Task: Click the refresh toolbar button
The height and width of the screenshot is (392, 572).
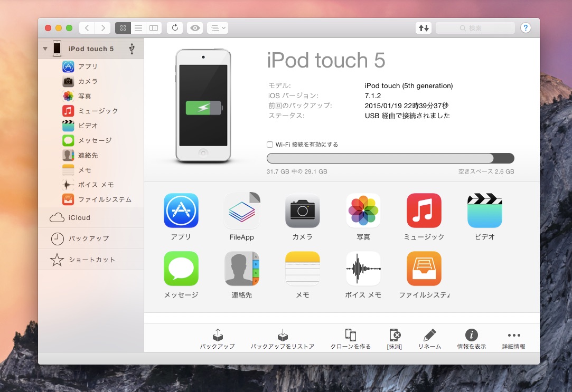Action: (175, 27)
